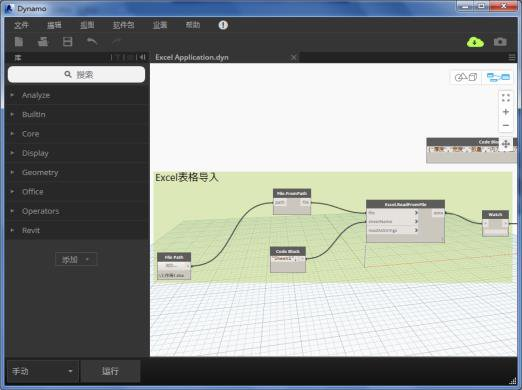Click the Save toolbar icon

[x=67, y=42]
